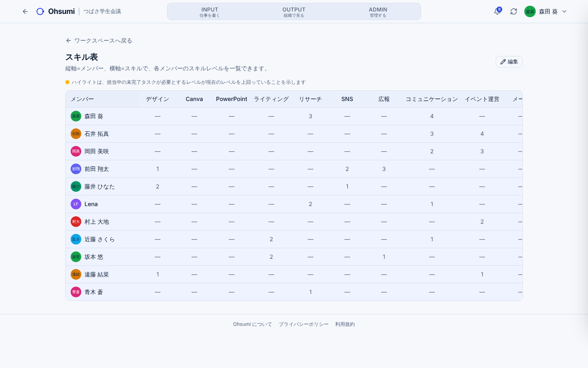Click 青木 蒼's avatar icon
This screenshot has width=588, height=368.
click(76, 292)
